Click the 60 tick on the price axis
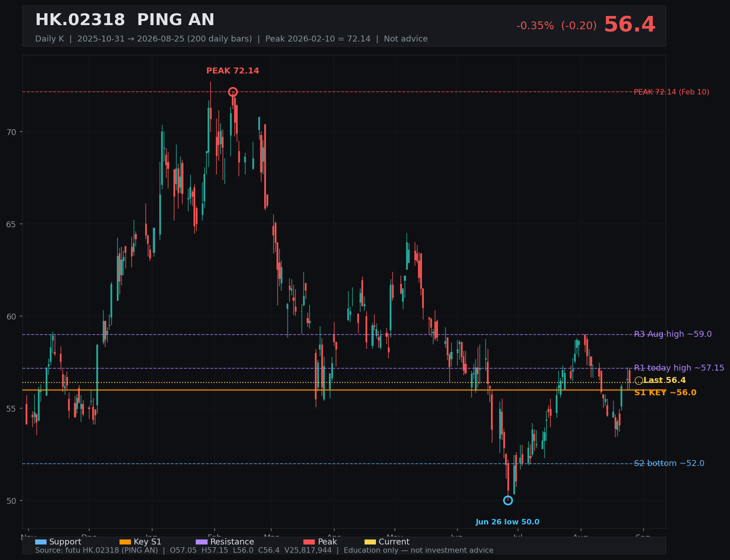Image resolution: width=730 pixels, height=560 pixels. [11, 316]
